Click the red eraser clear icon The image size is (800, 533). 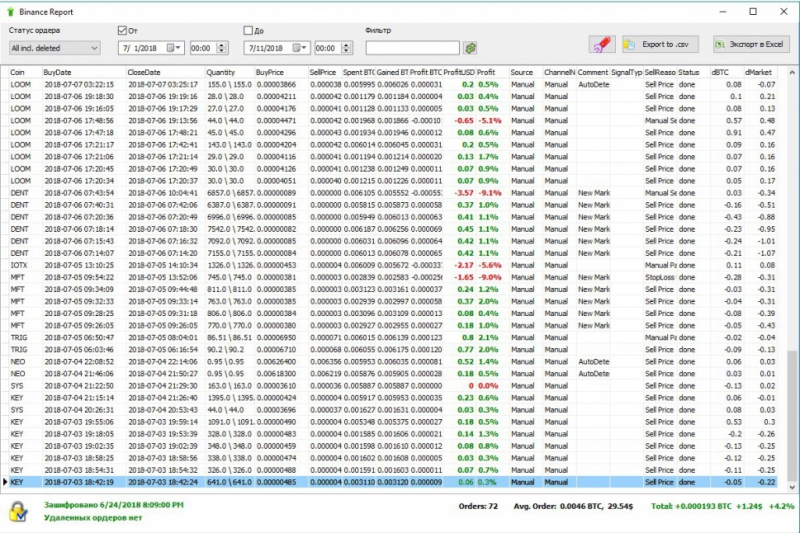601,45
